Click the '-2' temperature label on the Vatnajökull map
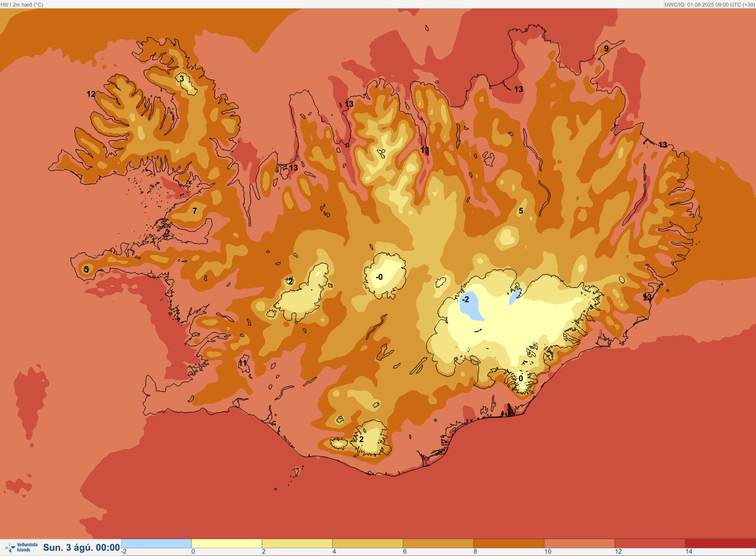Image resolution: width=756 pixels, height=556 pixels. point(465,299)
